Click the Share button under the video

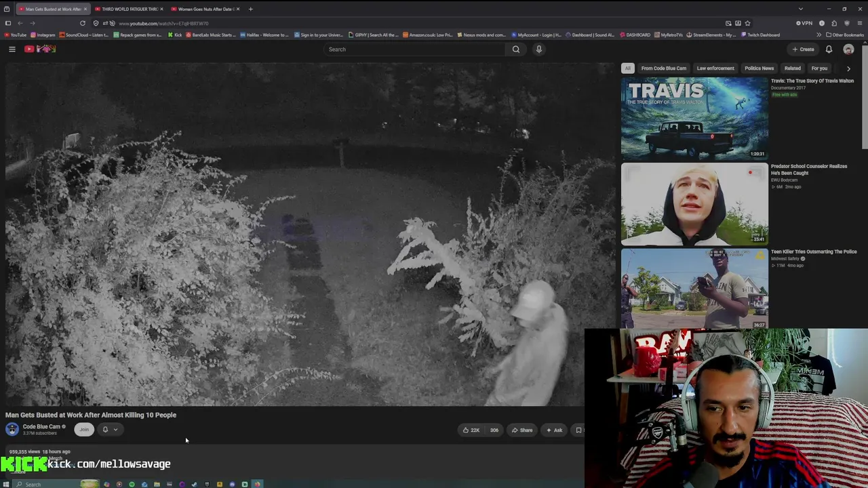pyautogui.click(x=522, y=430)
